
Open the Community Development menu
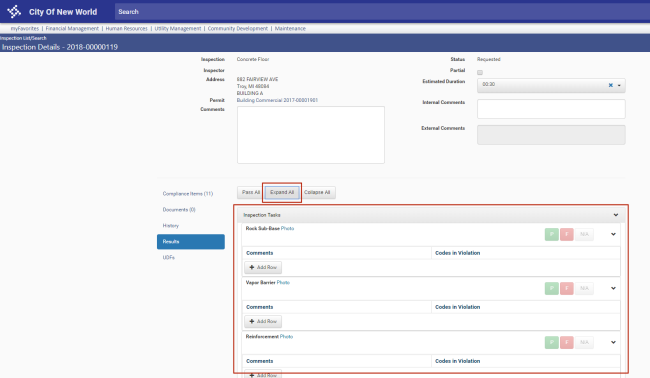pyautogui.click(x=238, y=29)
